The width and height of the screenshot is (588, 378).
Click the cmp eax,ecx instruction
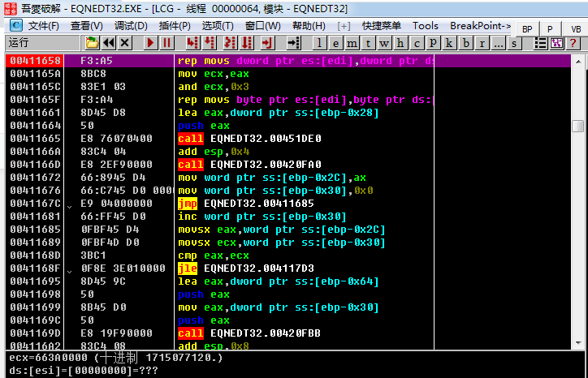[214, 256]
